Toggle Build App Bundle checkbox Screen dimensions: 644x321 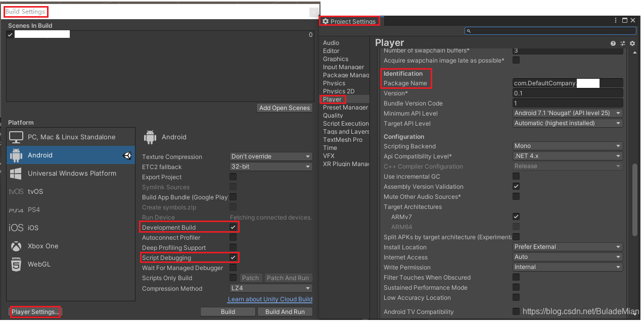(233, 197)
